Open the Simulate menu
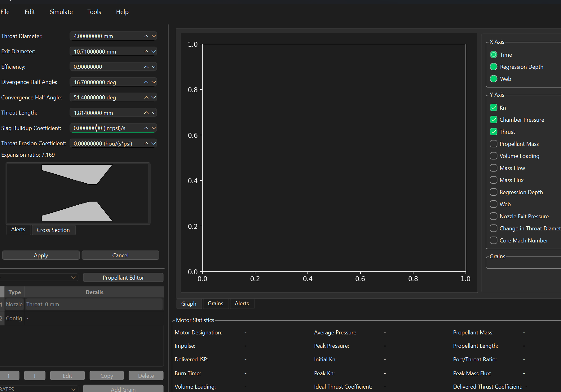 (61, 12)
